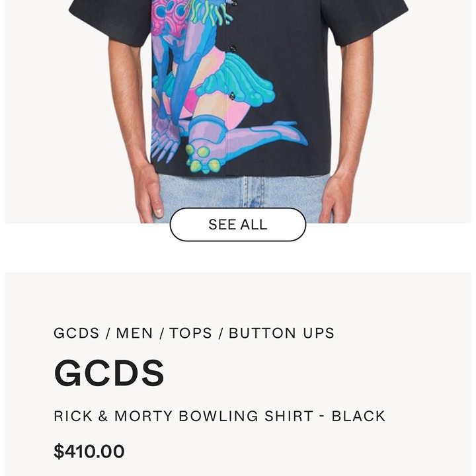Image resolution: width=476 pixels, height=476 pixels.
Task: Select the TOPS breadcrumb link
Action: point(190,333)
